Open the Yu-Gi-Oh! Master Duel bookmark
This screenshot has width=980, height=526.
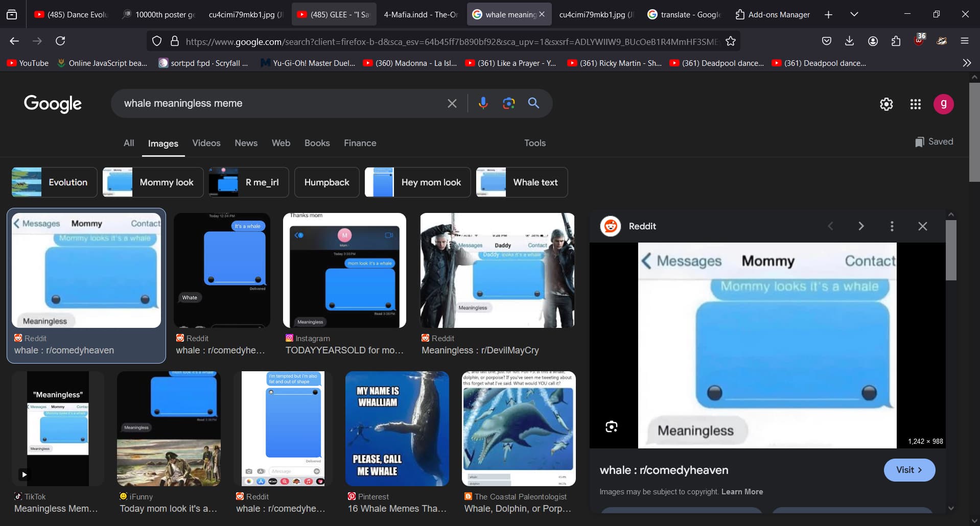(308, 63)
